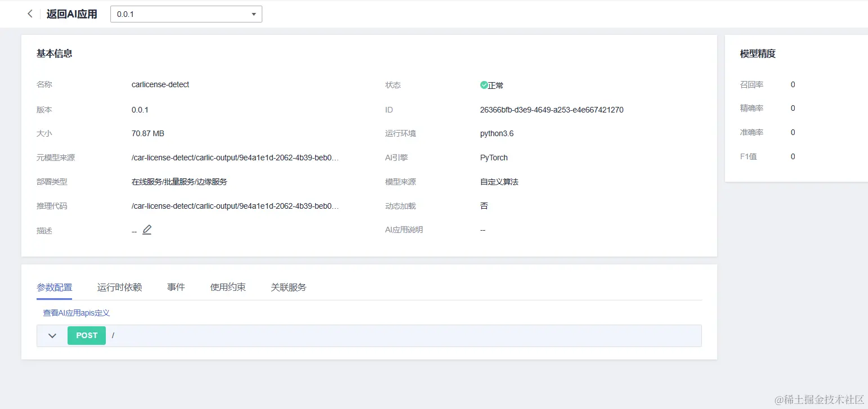Open the 使用约束 tab
The width and height of the screenshot is (868, 409).
(x=228, y=287)
